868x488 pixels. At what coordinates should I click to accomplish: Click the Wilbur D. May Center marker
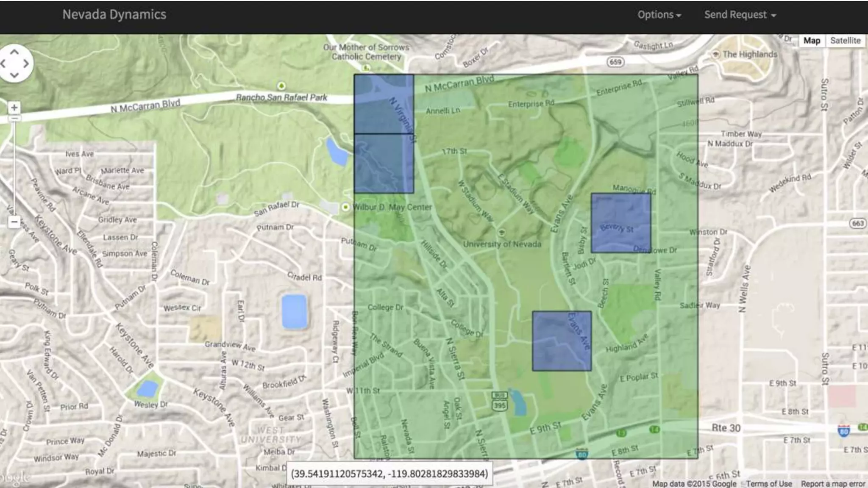pyautogui.click(x=345, y=207)
